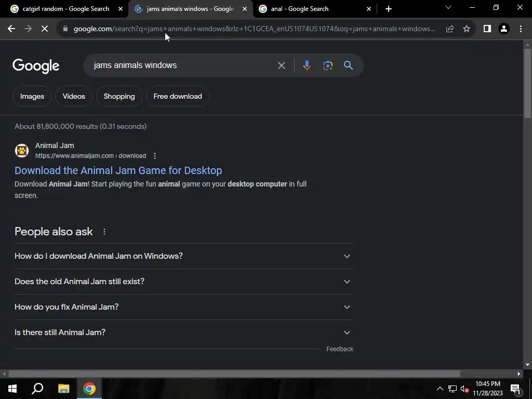Click the muted volume tray icon
This screenshot has width=532, height=399.
coord(464,389)
